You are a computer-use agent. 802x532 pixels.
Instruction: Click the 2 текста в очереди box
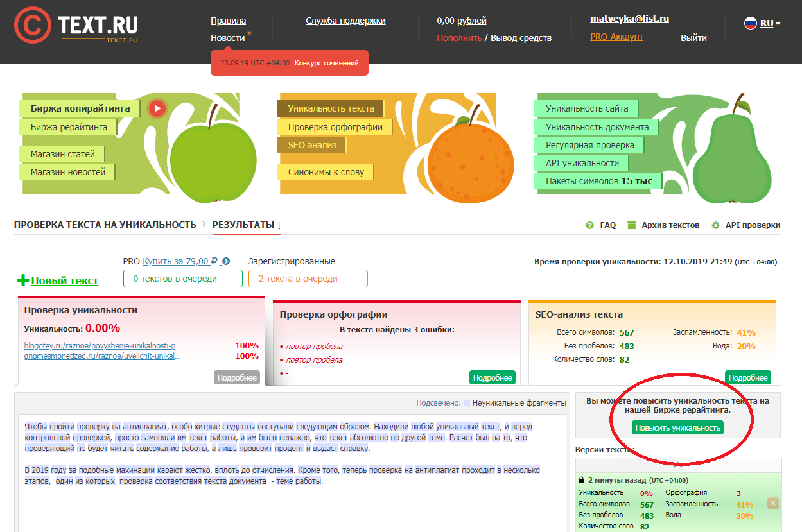[308, 279]
